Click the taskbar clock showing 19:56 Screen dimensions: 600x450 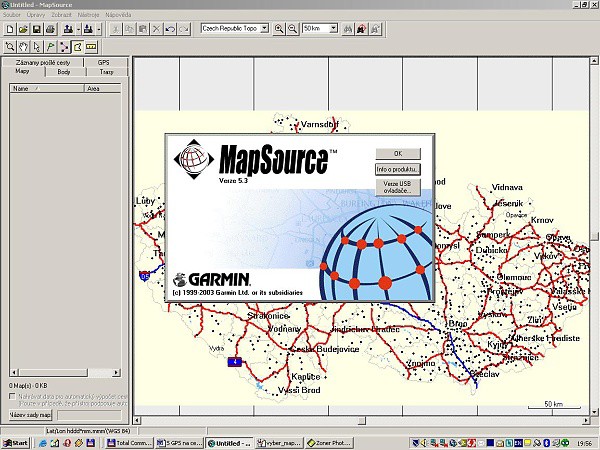(x=586, y=443)
